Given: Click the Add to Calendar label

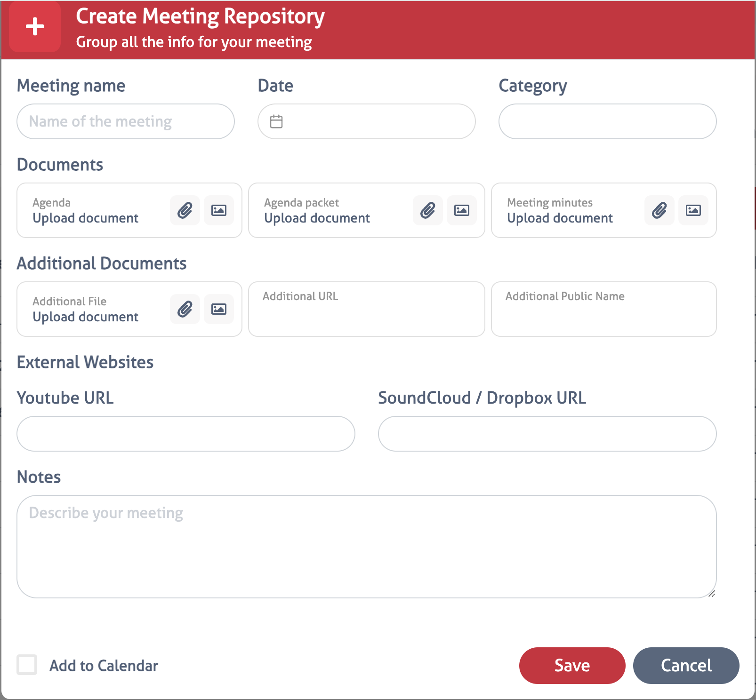Looking at the screenshot, I should 104,666.
